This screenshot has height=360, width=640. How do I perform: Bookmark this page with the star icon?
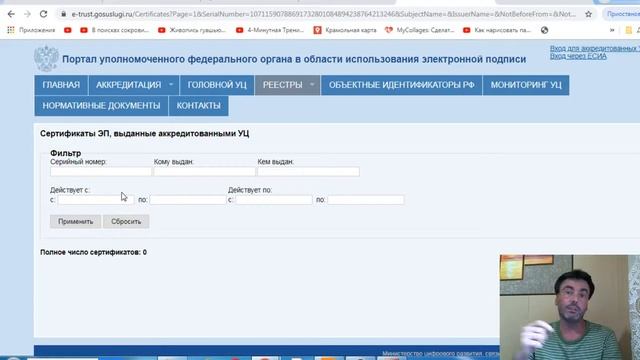pyautogui.click(x=588, y=14)
